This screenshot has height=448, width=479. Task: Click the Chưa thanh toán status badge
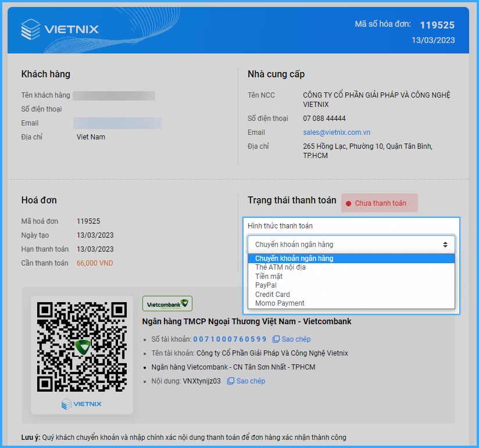point(380,203)
